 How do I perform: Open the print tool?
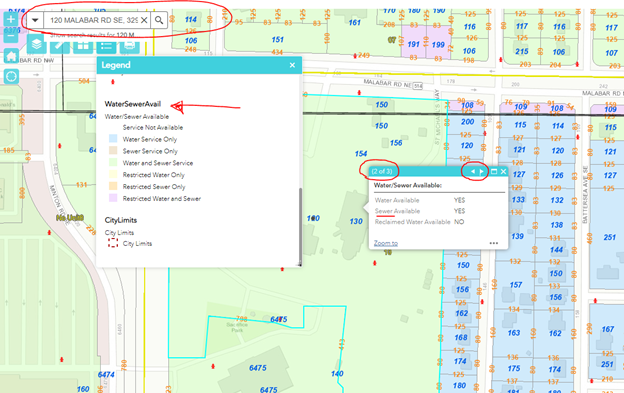(x=129, y=45)
